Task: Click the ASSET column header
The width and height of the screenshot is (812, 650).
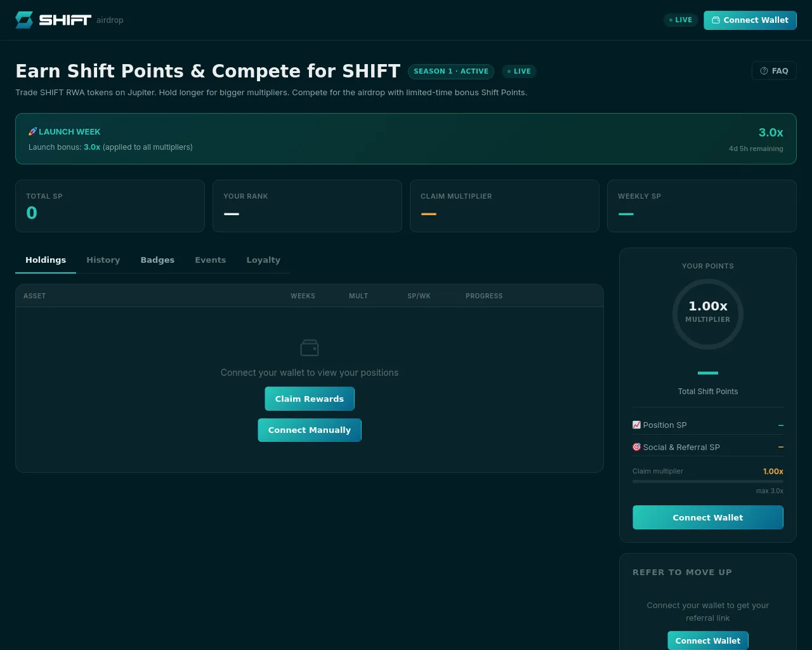Action: [x=35, y=296]
